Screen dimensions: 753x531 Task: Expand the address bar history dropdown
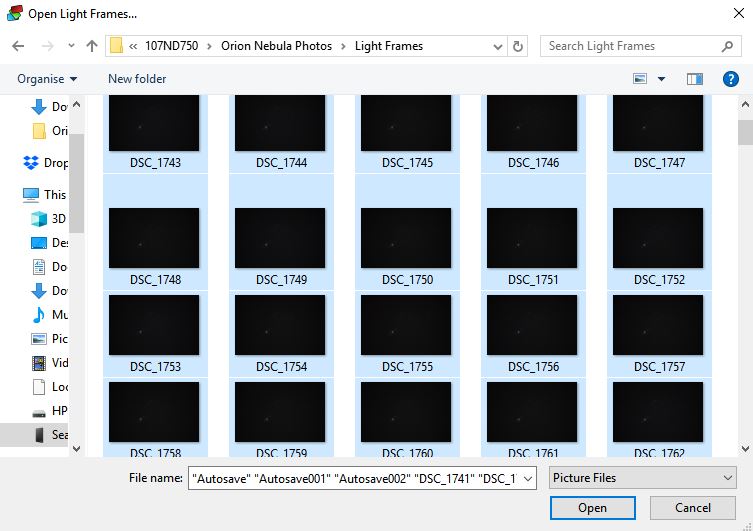point(498,47)
